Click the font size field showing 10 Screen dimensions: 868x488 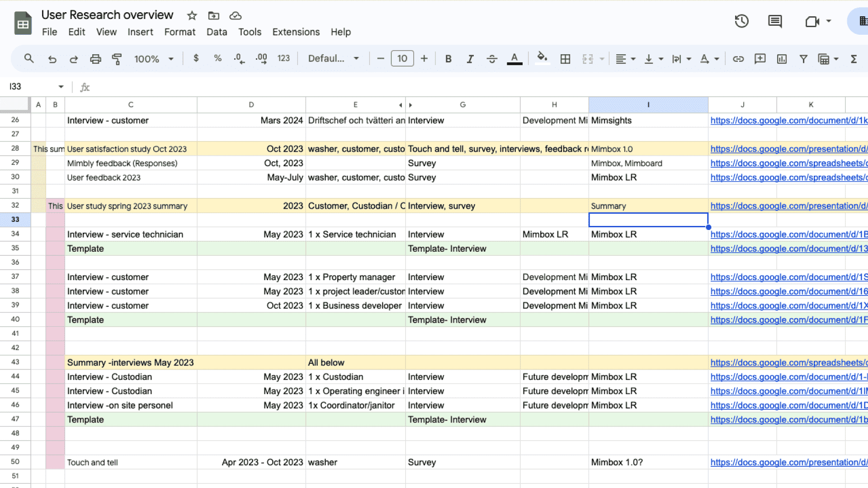point(402,59)
